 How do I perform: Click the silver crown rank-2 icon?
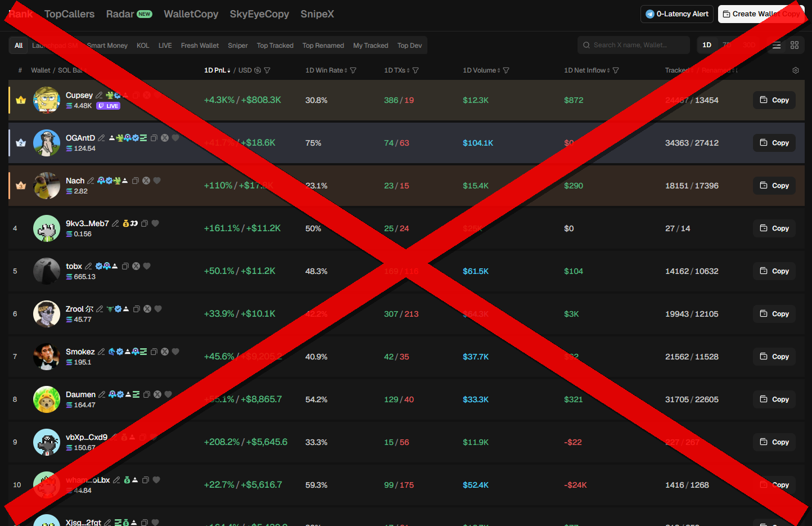pyautogui.click(x=21, y=143)
